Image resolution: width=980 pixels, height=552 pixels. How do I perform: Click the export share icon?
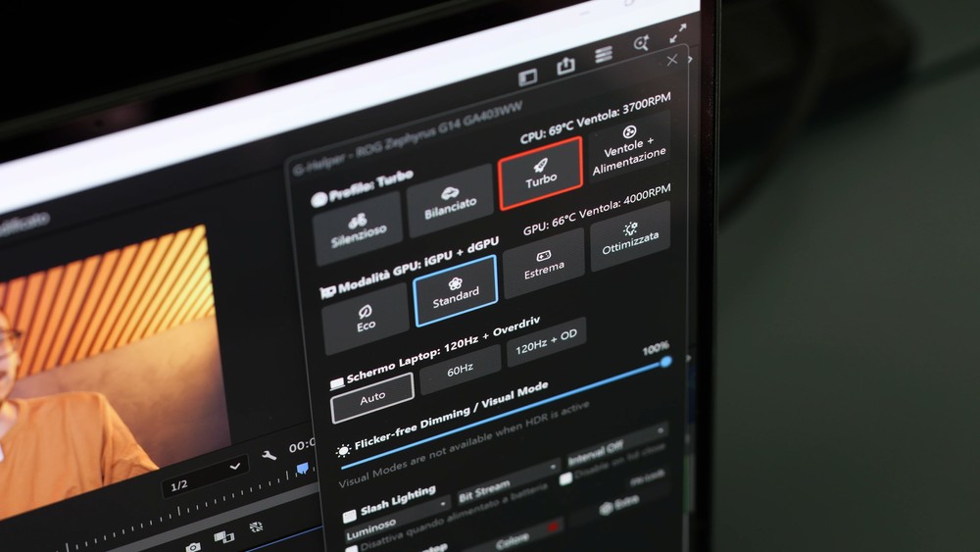tap(565, 66)
